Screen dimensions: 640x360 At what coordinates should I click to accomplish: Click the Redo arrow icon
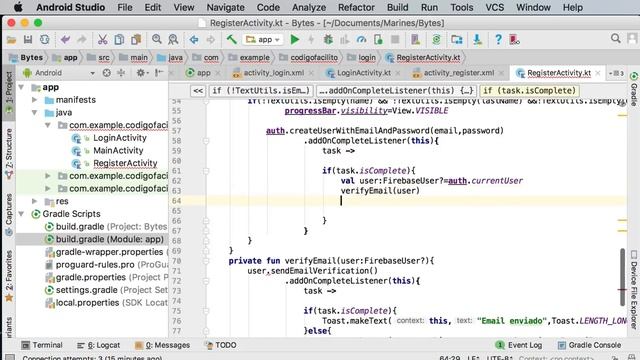click(82, 40)
